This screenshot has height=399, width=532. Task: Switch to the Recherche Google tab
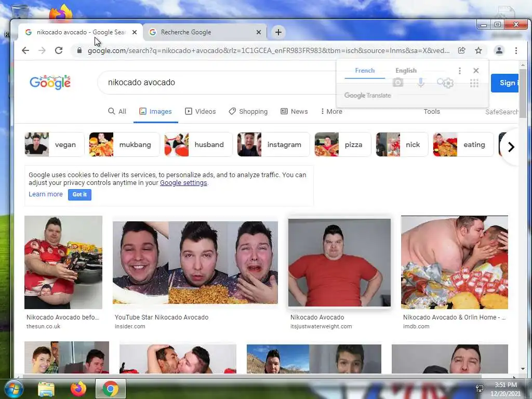coord(205,32)
